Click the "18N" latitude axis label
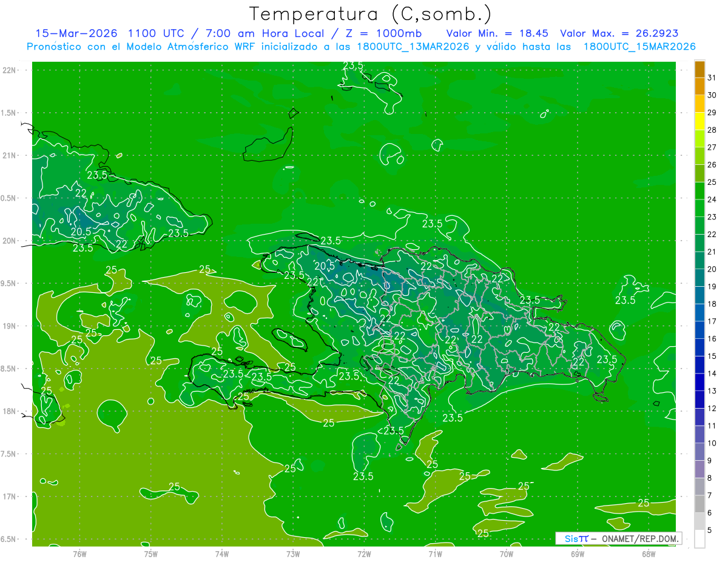The width and height of the screenshot is (728, 562). tap(9, 411)
